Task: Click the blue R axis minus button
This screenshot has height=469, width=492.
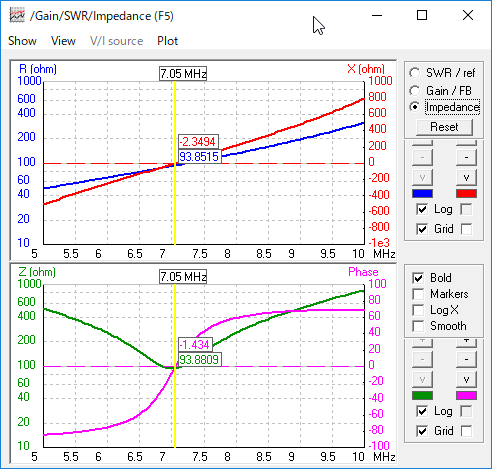Action: click(x=422, y=157)
